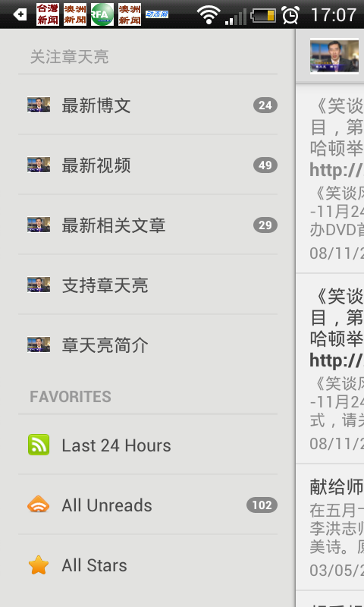Tap the battery status icon
This screenshot has height=607, width=364.
click(263, 15)
